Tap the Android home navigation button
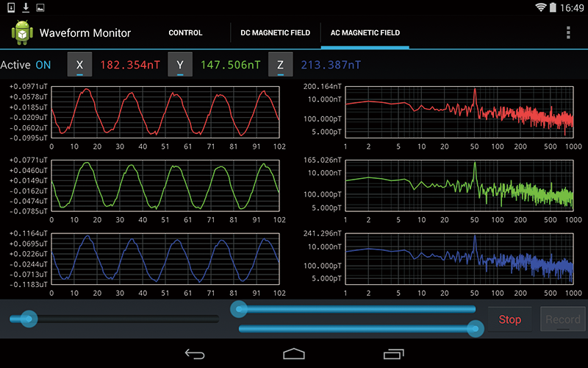This screenshot has height=368, width=588. click(294, 354)
